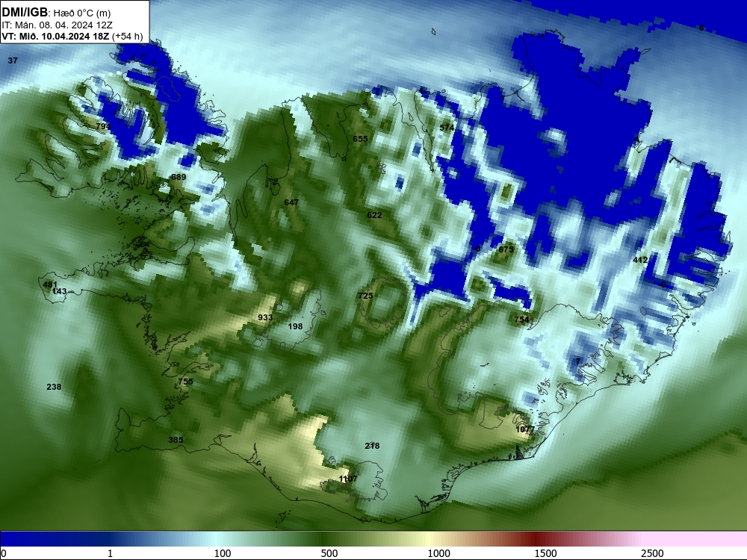This screenshot has height=560, width=747.
Task: Select the map value 385
Action: coord(176,440)
